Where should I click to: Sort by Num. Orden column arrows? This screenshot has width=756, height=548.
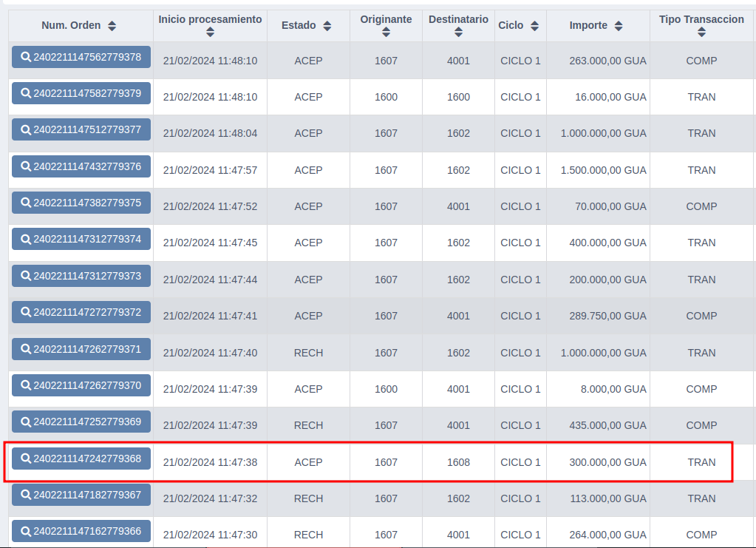point(112,26)
